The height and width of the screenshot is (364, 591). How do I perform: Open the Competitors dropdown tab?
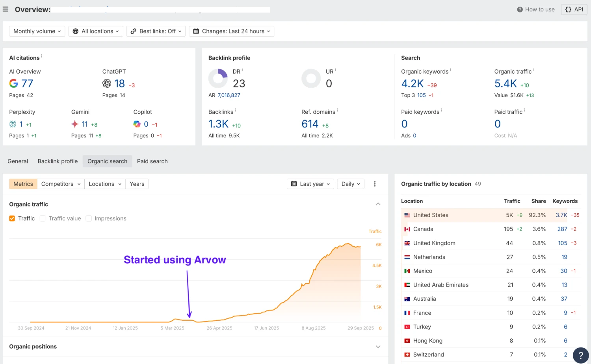61,184
